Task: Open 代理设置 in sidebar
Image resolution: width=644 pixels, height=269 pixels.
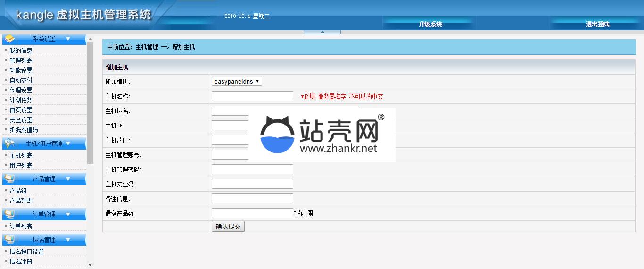Action: tap(21, 90)
